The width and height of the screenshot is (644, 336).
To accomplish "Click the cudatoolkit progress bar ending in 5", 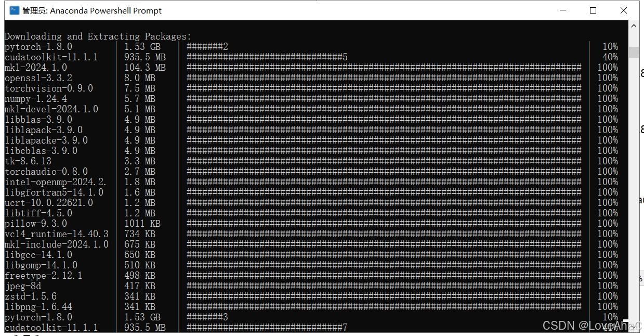I will click(267, 57).
